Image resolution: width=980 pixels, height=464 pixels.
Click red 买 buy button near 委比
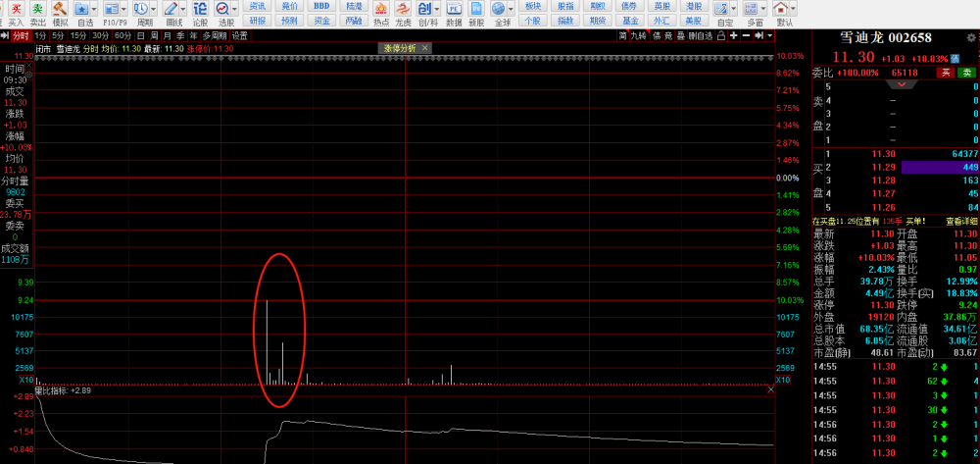pyautogui.click(x=945, y=73)
